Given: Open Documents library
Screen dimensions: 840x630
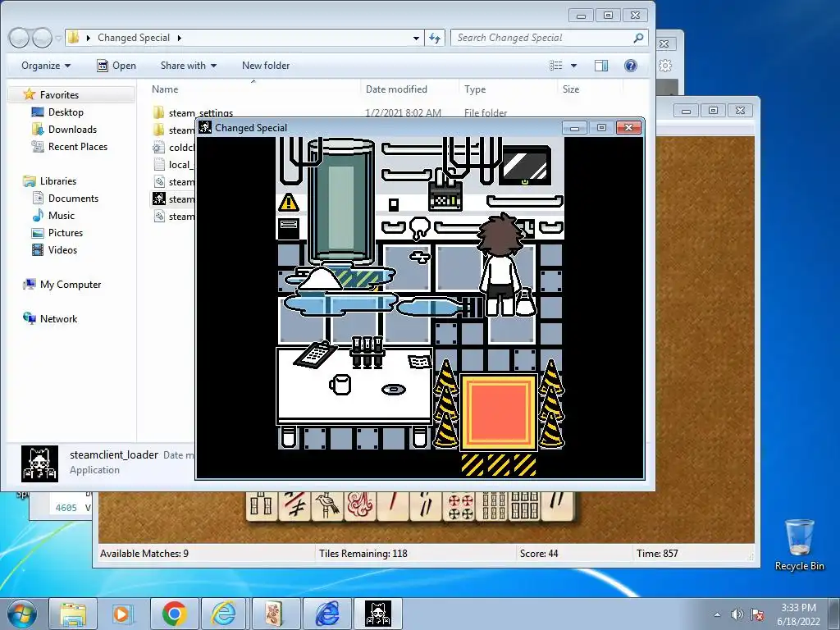Looking at the screenshot, I should point(73,199).
